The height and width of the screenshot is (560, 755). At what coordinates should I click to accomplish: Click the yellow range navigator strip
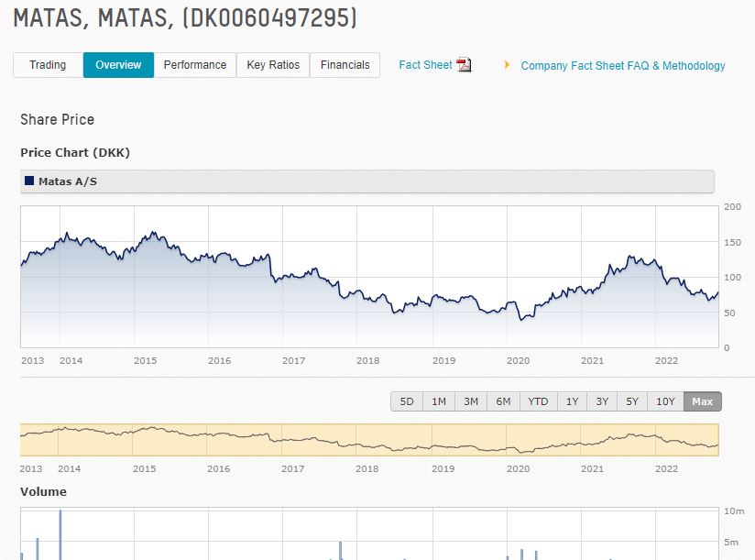[369, 440]
